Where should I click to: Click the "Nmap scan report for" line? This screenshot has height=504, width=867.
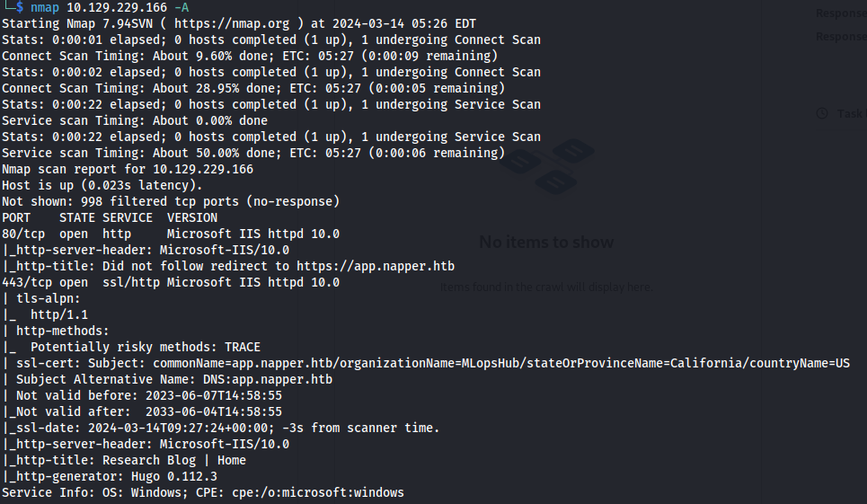coord(128,169)
